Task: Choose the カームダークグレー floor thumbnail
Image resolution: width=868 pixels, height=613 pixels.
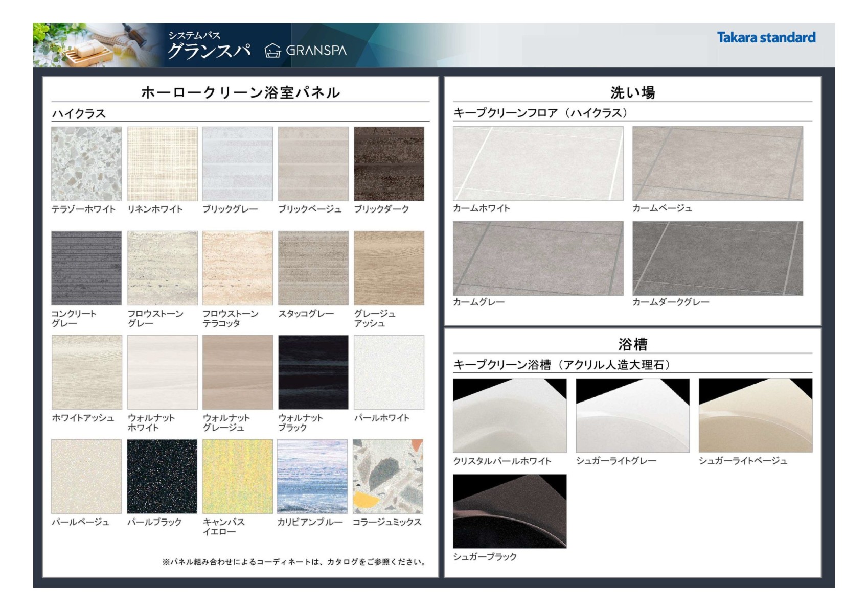Action: pyautogui.click(x=717, y=258)
